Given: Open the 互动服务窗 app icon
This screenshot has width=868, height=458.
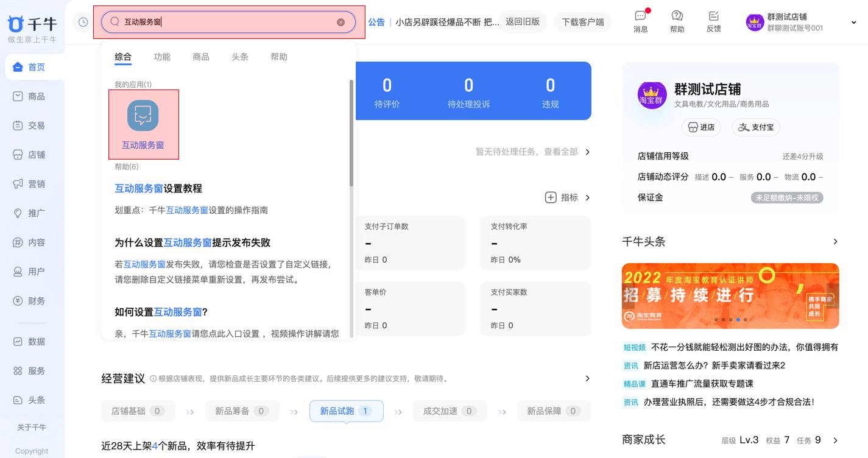Looking at the screenshot, I should point(143,116).
